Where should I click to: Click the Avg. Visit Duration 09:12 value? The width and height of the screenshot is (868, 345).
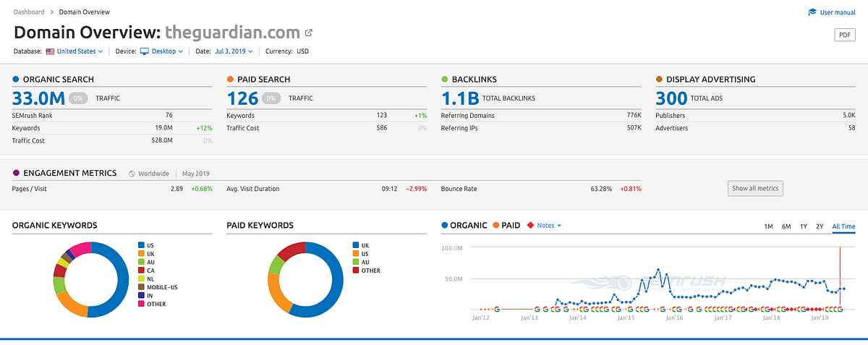click(391, 189)
